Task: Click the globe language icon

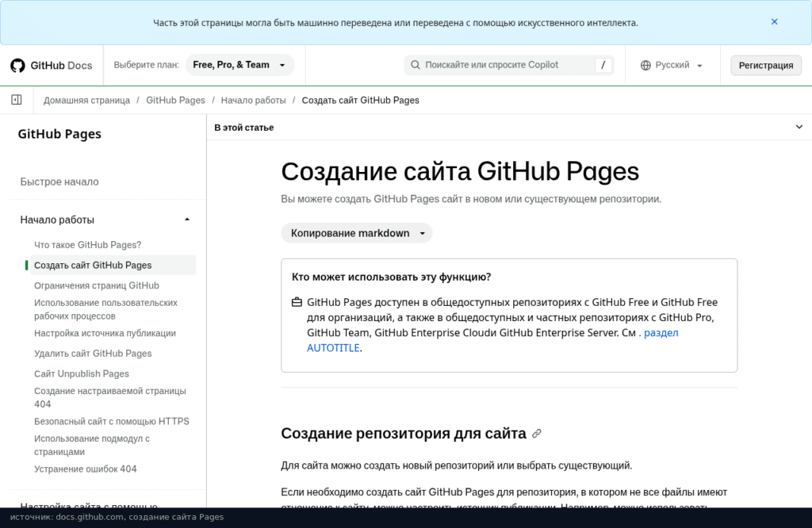Action: tap(645, 65)
